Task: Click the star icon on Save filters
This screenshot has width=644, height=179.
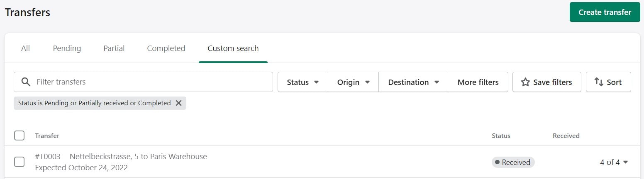Action: [x=525, y=82]
